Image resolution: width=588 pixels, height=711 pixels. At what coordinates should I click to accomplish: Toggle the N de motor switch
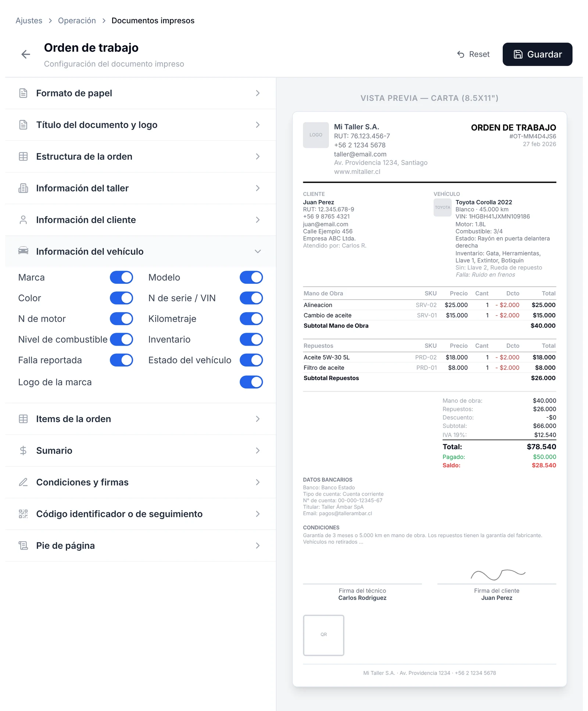pos(121,318)
